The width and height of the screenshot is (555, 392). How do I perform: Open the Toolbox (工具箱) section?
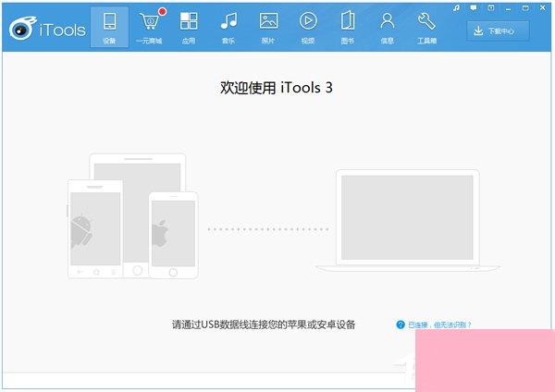[x=426, y=27]
